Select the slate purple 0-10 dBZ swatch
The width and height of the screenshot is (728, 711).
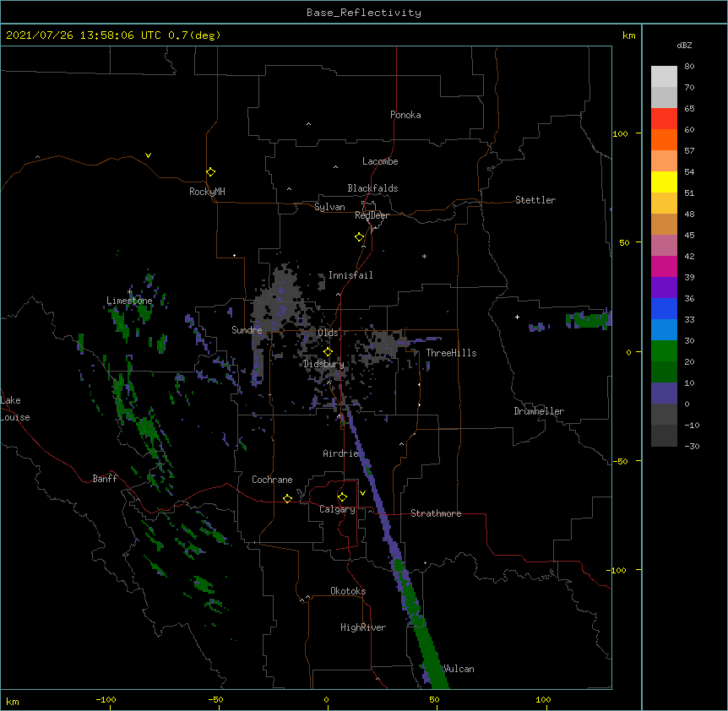664,393
